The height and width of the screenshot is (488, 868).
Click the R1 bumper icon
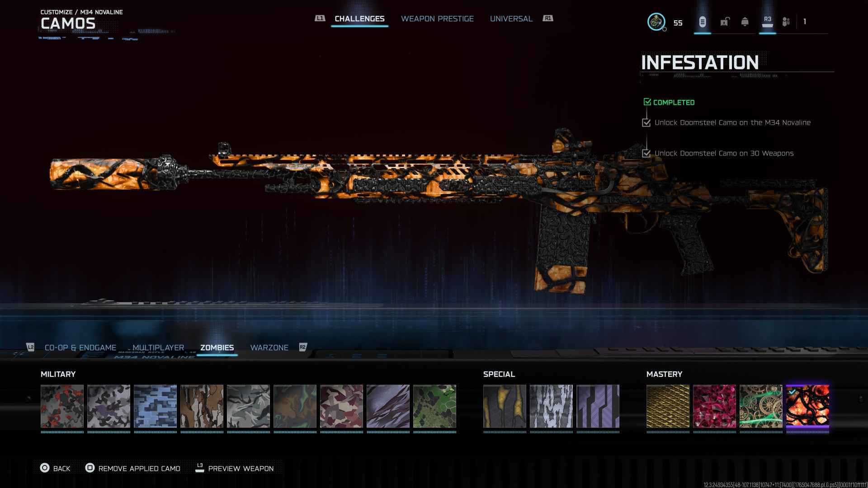click(x=548, y=19)
